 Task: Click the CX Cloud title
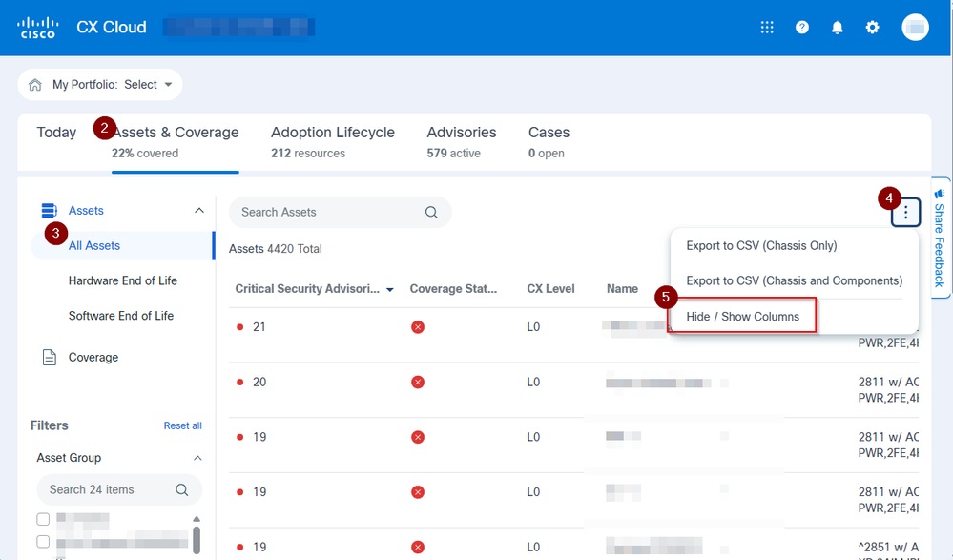[112, 28]
